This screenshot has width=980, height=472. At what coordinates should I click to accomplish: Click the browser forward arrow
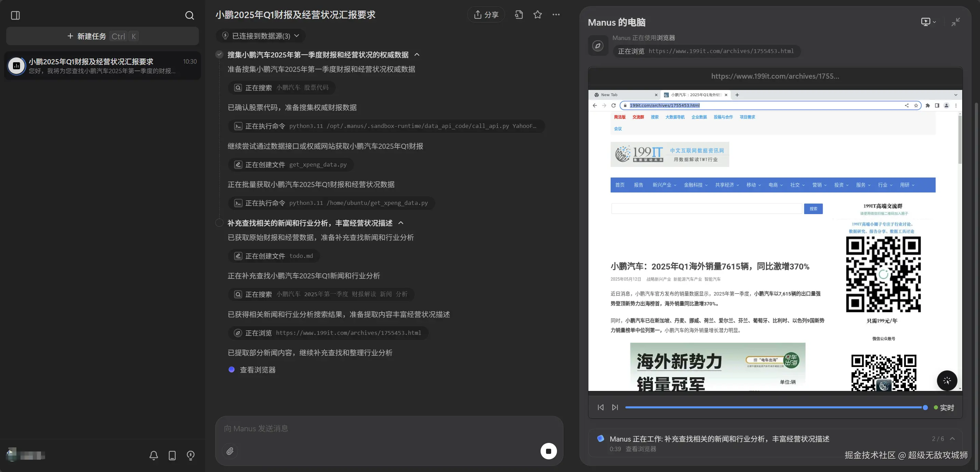pos(604,106)
